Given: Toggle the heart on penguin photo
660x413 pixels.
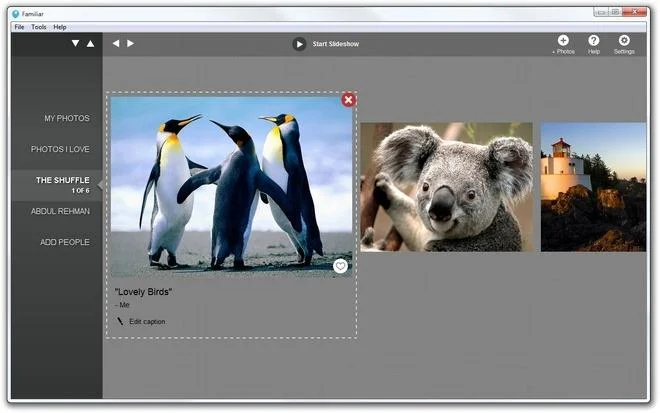Looking at the screenshot, I should click(x=341, y=266).
